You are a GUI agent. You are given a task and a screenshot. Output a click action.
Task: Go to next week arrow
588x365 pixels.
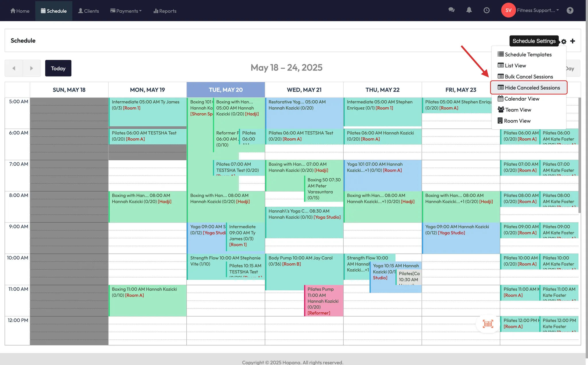click(x=32, y=68)
